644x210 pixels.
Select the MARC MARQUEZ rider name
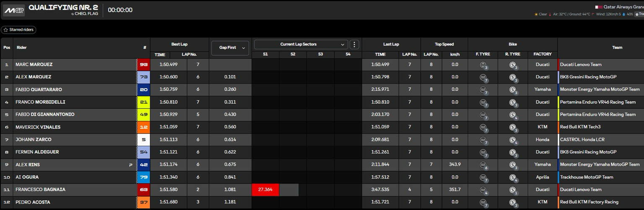pyautogui.click(x=34, y=64)
